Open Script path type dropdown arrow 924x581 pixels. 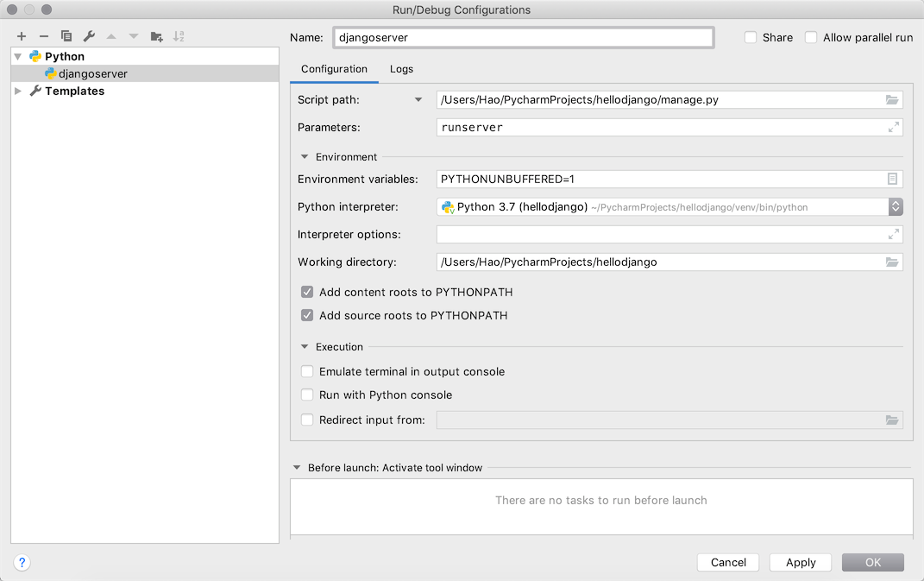point(418,100)
